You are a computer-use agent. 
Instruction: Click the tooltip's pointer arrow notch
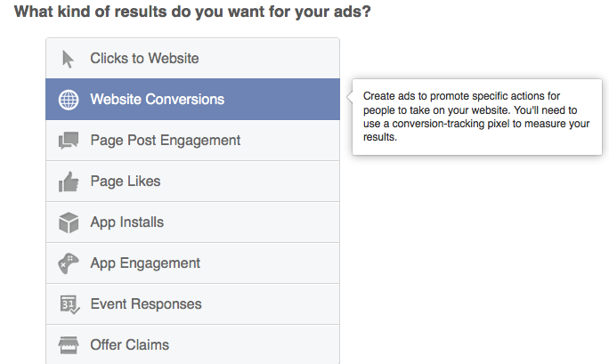(349, 97)
